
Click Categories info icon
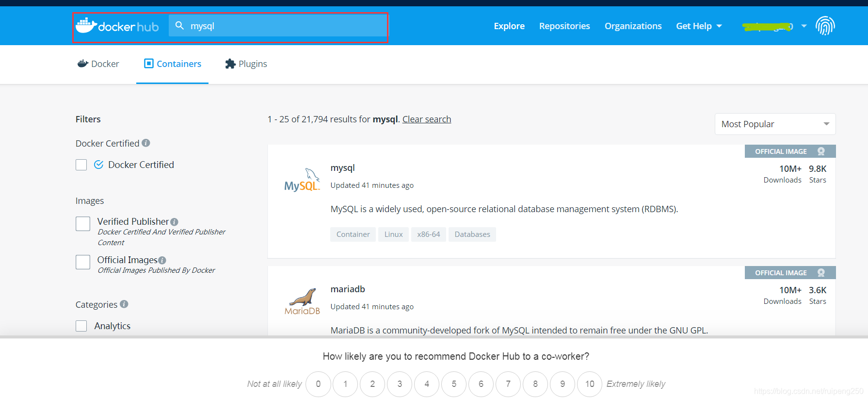point(124,304)
